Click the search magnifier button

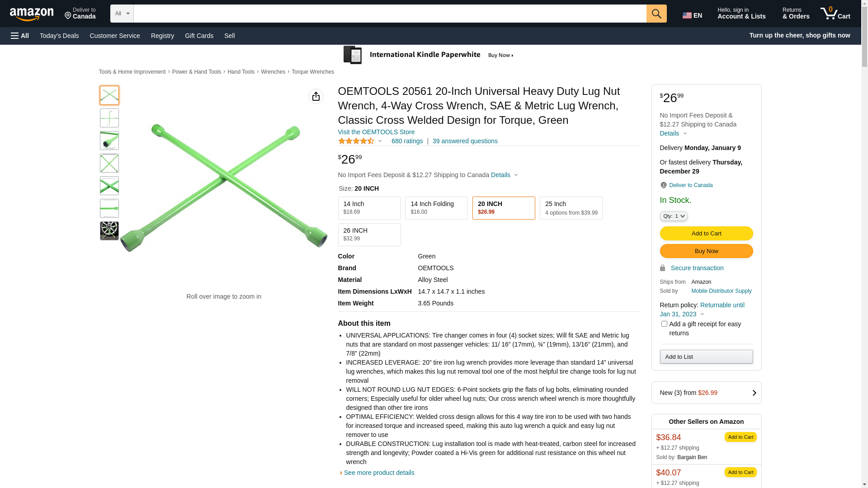coord(656,14)
